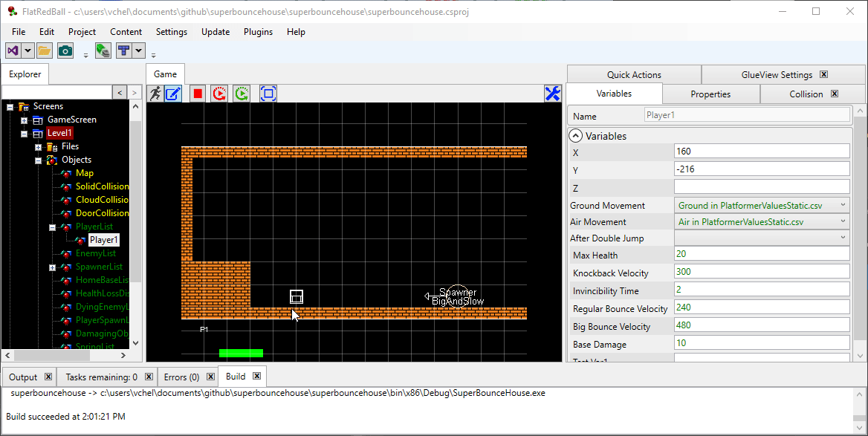The width and height of the screenshot is (868, 436).
Task: Open the Content menu
Action: (x=126, y=31)
